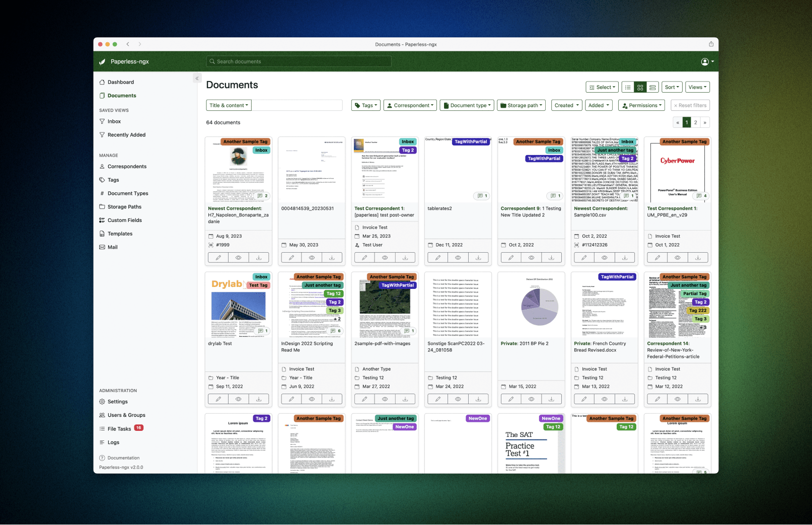Download the 2011 BP Pie 2 document
This screenshot has width=812, height=525.
552,399
